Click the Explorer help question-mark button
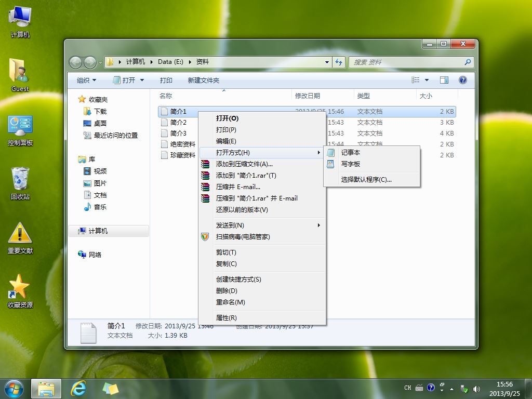This screenshot has width=532, height=399. 463,80
